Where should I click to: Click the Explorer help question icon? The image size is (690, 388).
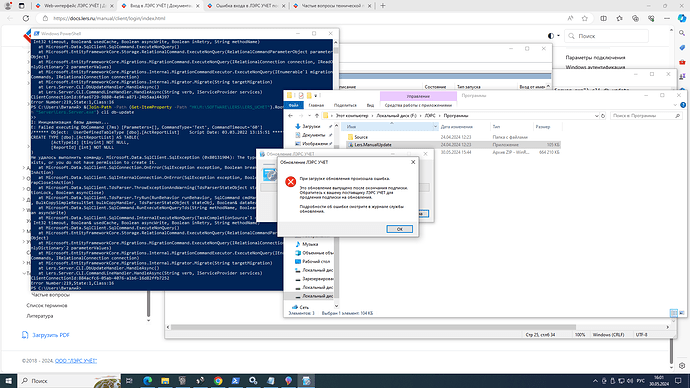tap(683, 105)
